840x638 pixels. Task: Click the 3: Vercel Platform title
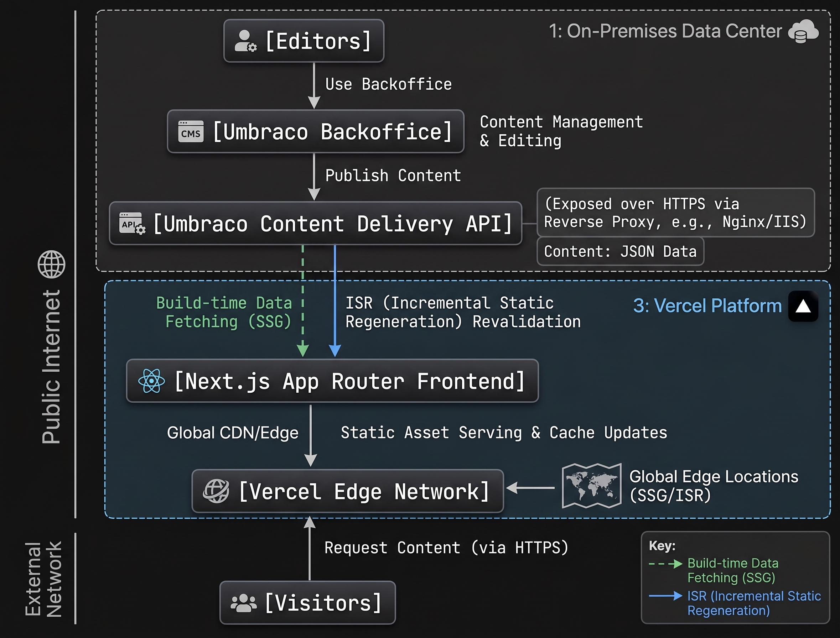tap(707, 306)
